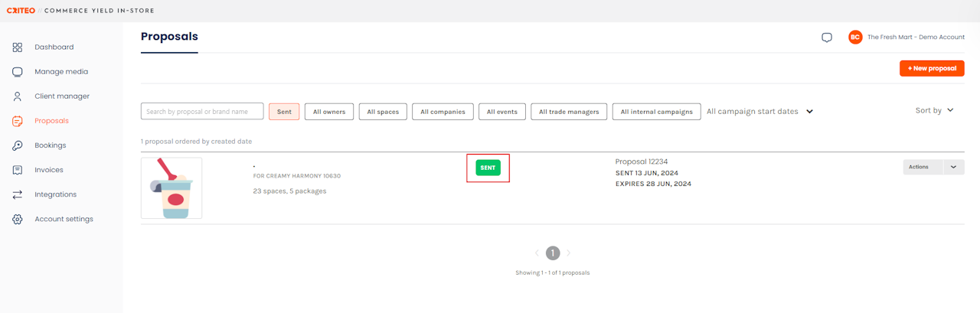Click the Bookings key icon
This screenshot has width=980, height=313.
pyautogui.click(x=18, y=145)
